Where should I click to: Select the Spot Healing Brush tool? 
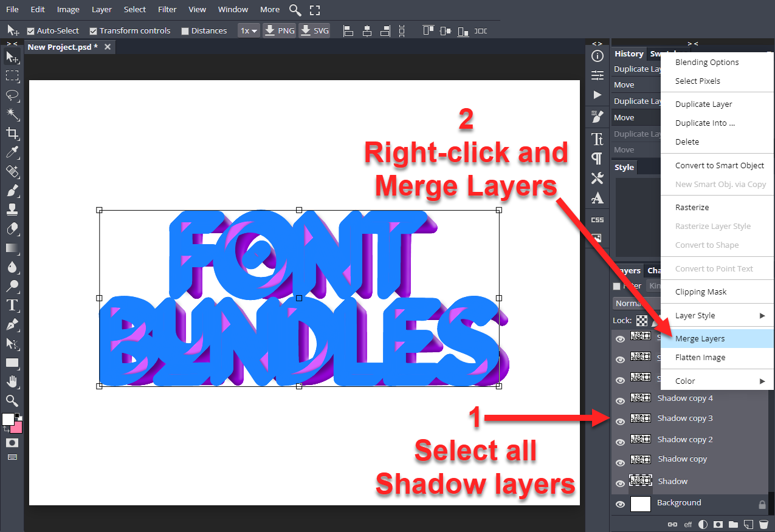[x=12, y=172]
